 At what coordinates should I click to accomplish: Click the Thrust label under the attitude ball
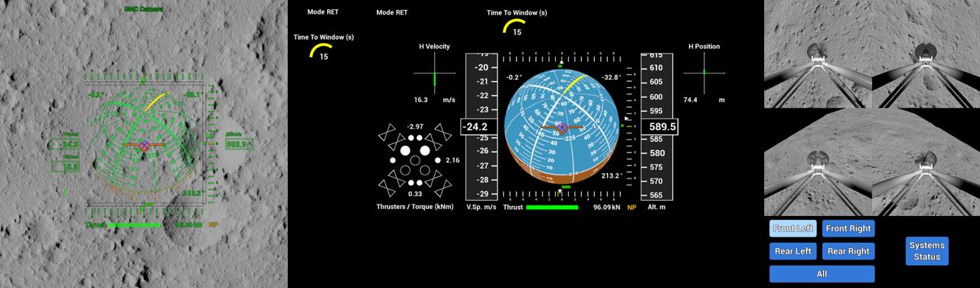pyautogui.click(x=512, y=207)
